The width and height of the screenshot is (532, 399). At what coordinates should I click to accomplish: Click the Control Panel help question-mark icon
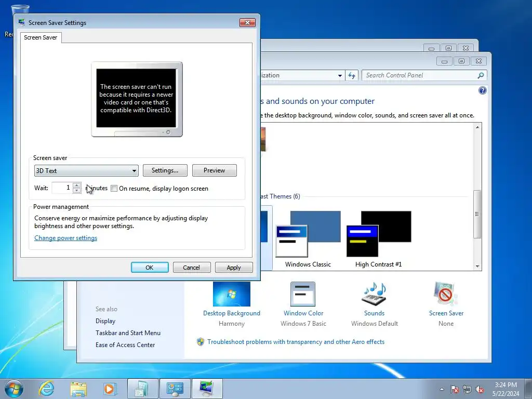483,90
